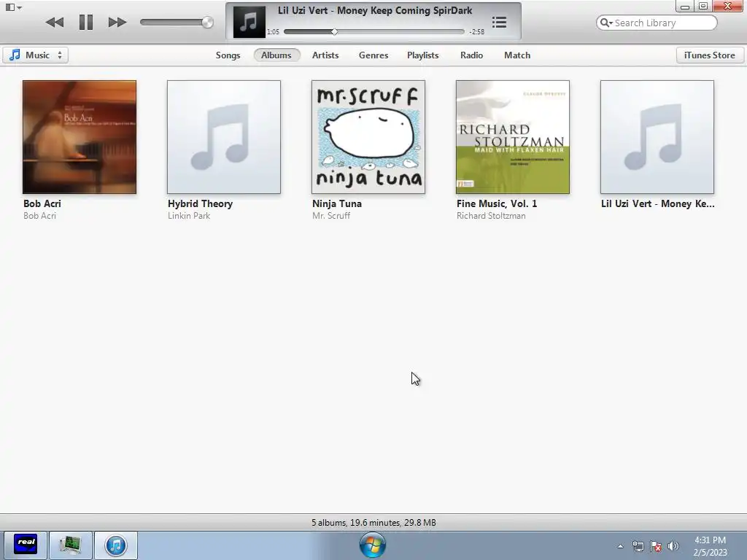The image size is (747, 560).
Task: Switch to the Artists tab
Action: point(325,55)
